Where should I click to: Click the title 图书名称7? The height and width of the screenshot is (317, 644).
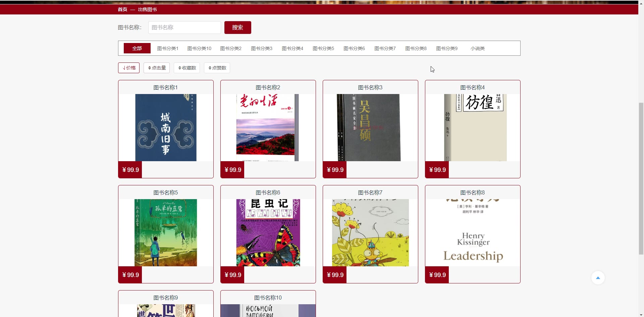pos(370,193)
